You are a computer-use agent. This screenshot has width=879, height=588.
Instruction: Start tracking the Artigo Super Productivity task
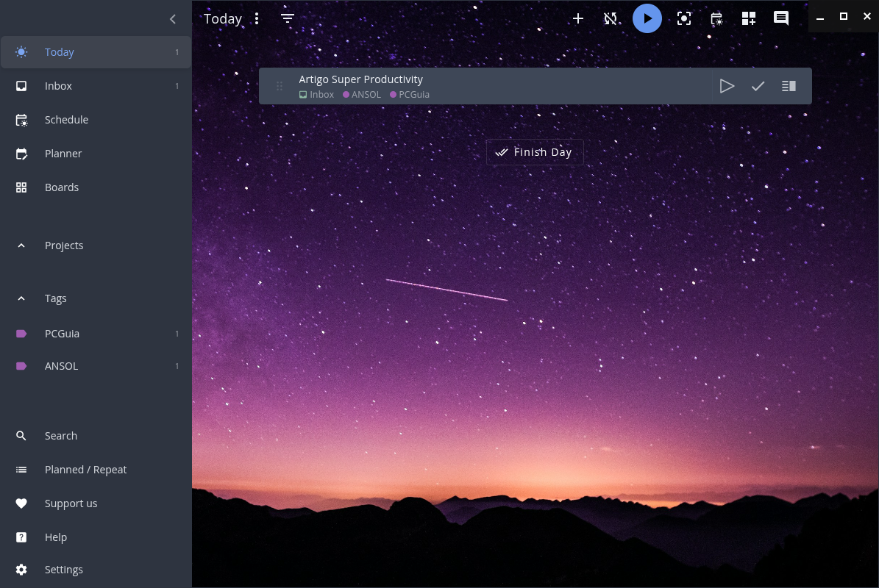click(x=727, y=86)
